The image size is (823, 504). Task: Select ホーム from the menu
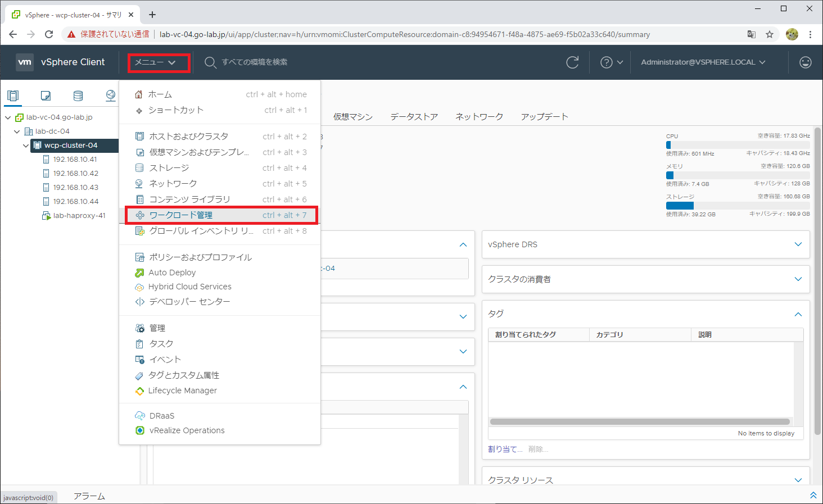[220, 94]
